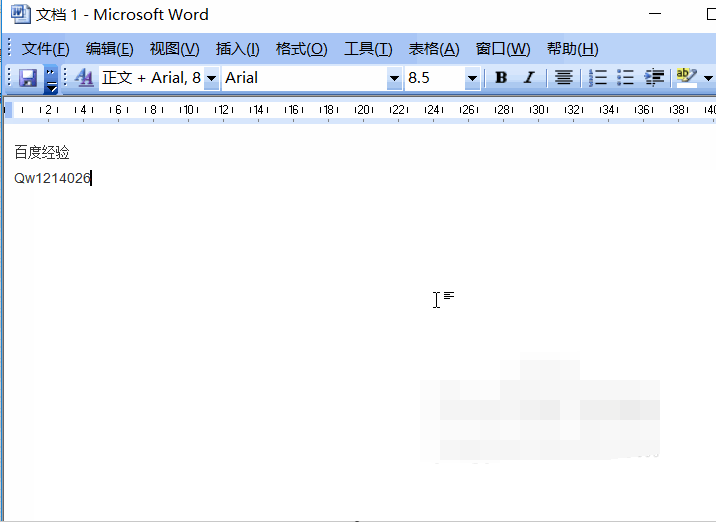Click the indent icon
716x522 pixels.
coord(654,78)
